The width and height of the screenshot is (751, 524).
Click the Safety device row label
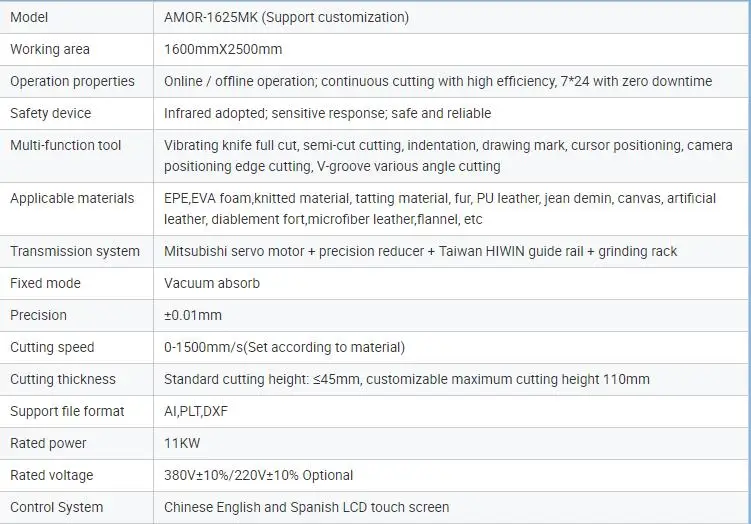click(x=51, y=114)
